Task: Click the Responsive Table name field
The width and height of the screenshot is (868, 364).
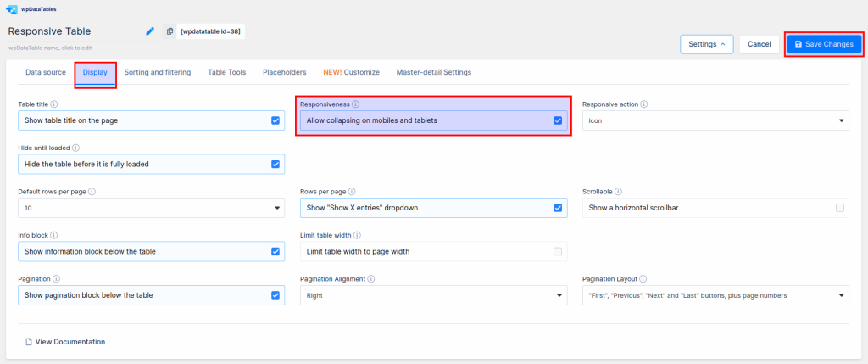Action: tap(72, 31)
